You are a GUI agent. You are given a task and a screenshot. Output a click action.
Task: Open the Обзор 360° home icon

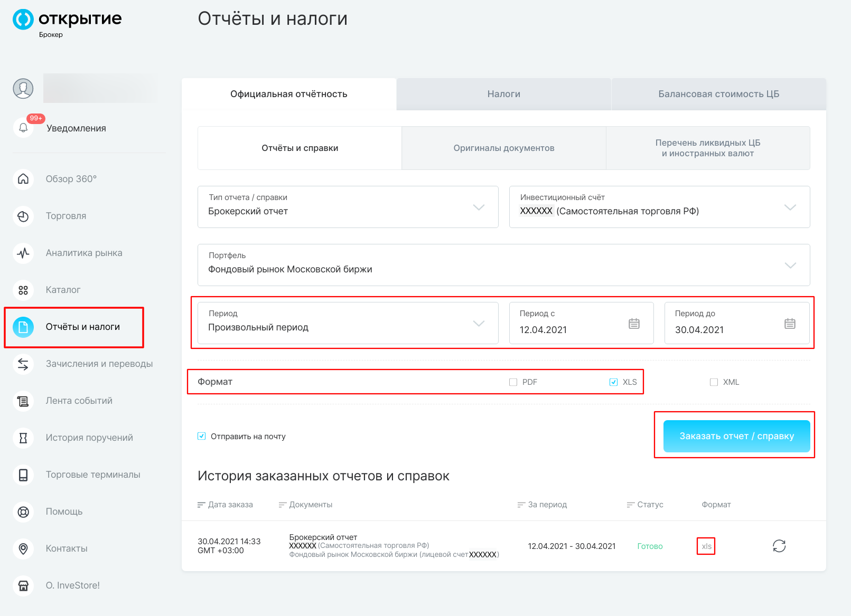pyautogui.click(x=23, y=179)
